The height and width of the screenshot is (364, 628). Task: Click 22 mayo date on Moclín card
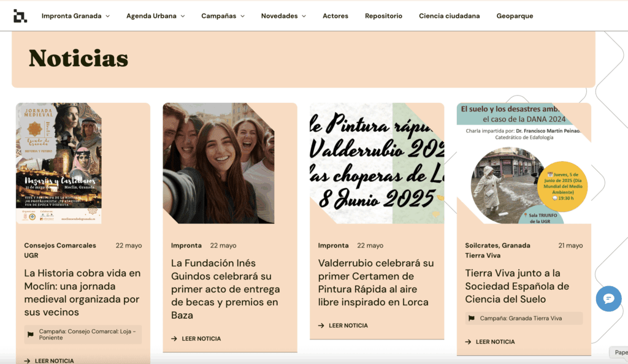click(x=129, y=246)
